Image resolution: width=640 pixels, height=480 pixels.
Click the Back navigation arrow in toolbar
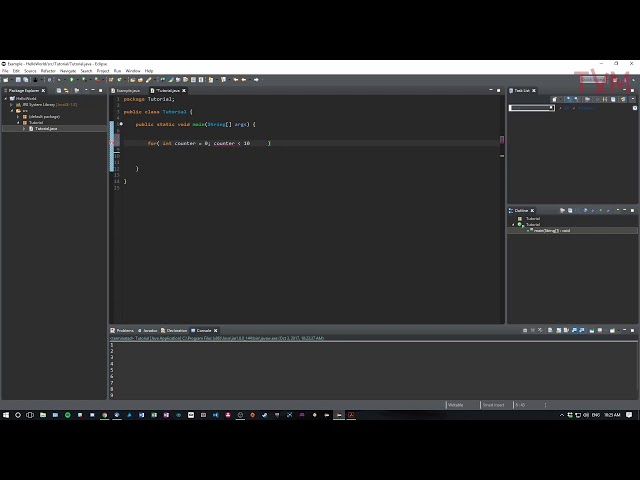pyautogui.click(x=244, y=80)
